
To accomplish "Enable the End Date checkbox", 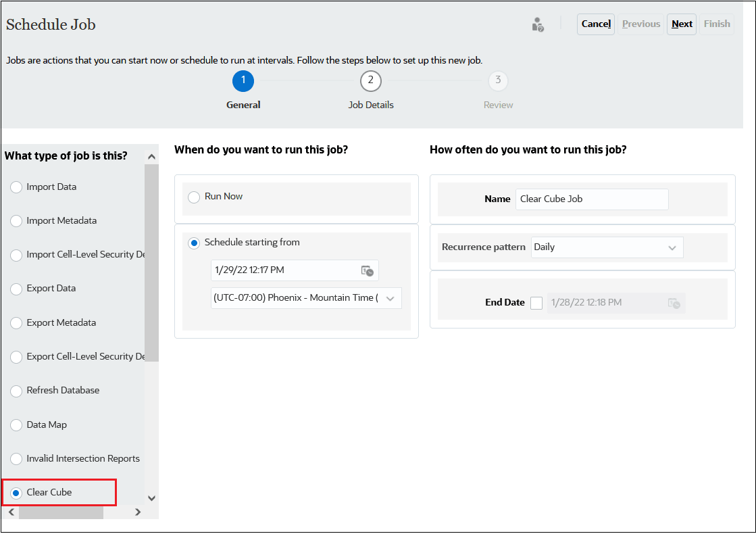I will pos(536,303).
